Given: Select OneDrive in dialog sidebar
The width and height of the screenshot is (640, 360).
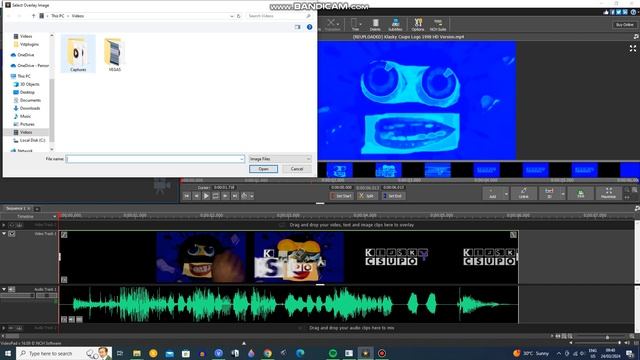Looking at the screenshot, I should (22, 55).
